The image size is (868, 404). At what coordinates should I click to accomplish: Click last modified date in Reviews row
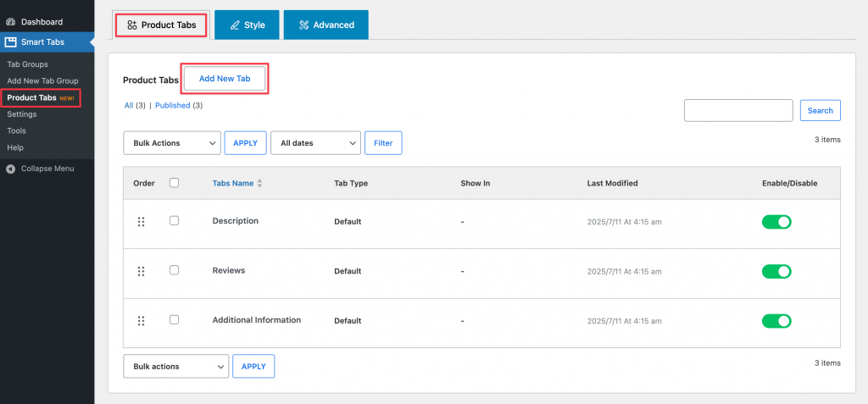coord(625,272)
